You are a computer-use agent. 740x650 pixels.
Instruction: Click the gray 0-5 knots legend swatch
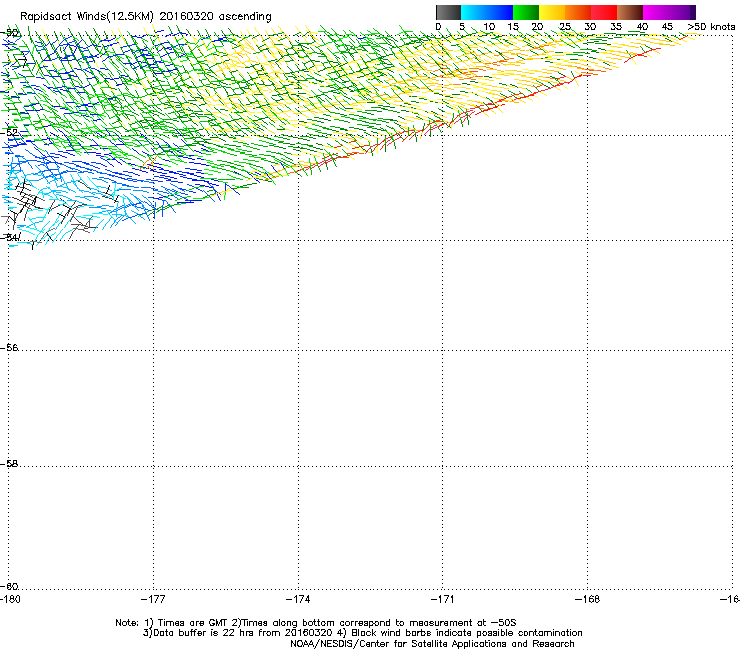(448, 12)
